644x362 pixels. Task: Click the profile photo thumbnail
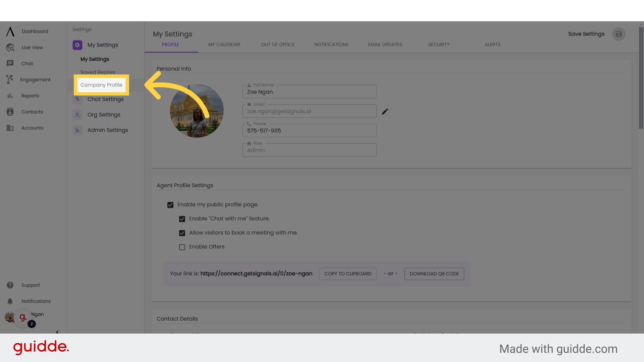click(x=197, y=111)
